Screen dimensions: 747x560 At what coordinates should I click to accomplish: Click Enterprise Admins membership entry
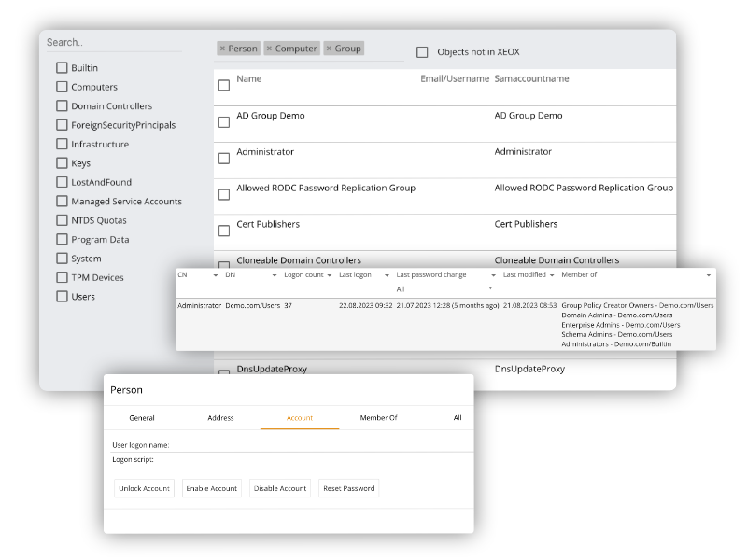pos(621,325)
